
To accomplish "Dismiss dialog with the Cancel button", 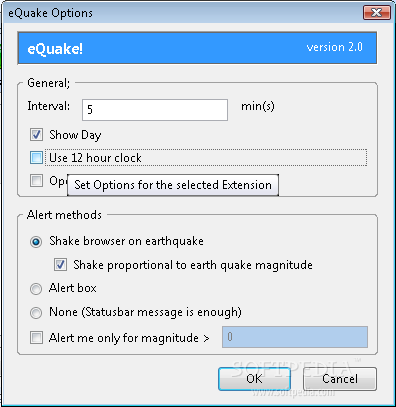I will (340, 379).
